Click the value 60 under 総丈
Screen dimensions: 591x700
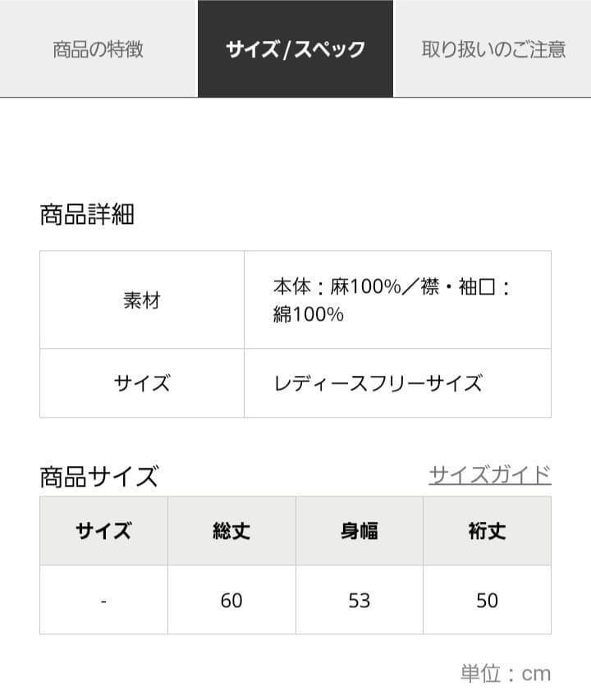(231, 600)
